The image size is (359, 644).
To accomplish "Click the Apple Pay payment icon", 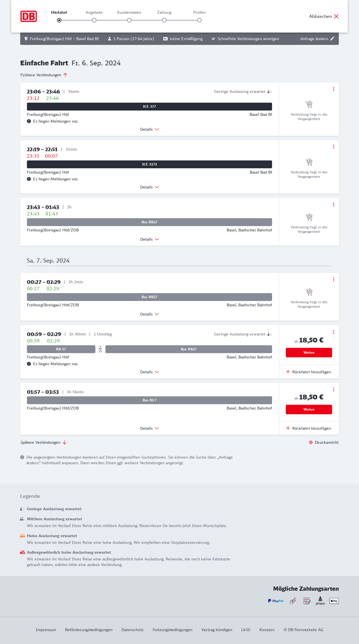I will (334, 601).
